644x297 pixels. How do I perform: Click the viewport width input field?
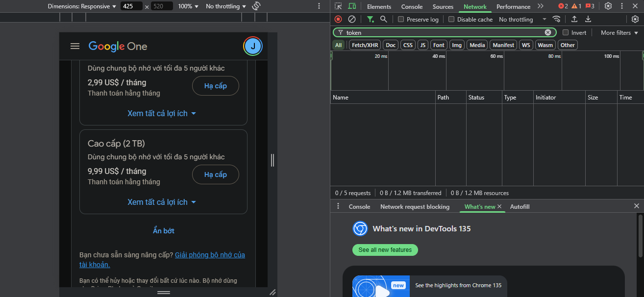pyautogui.click(x=131, y=6)
